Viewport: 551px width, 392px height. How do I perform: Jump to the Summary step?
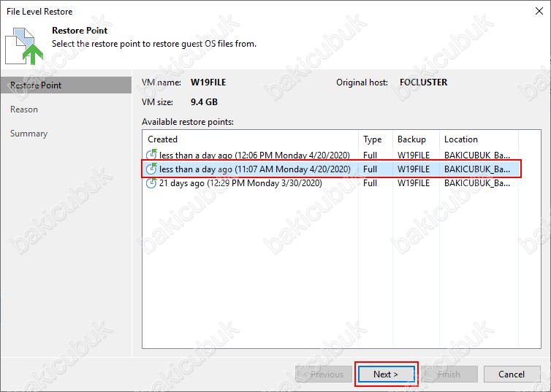tap(29, 134)
